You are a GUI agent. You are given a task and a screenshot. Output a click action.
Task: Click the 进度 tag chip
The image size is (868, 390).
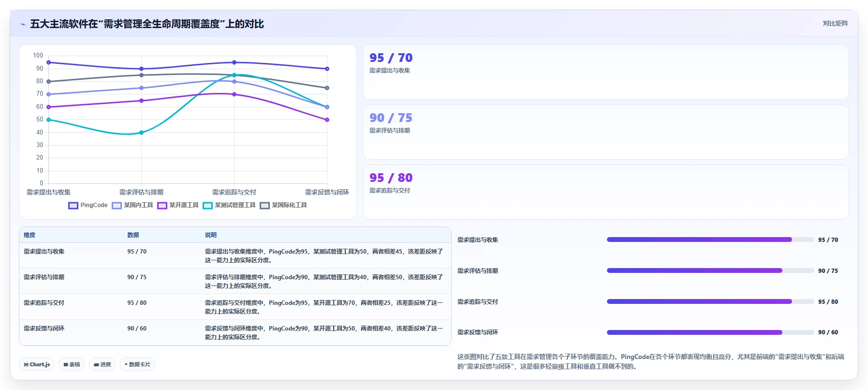[x=102, y=364]
